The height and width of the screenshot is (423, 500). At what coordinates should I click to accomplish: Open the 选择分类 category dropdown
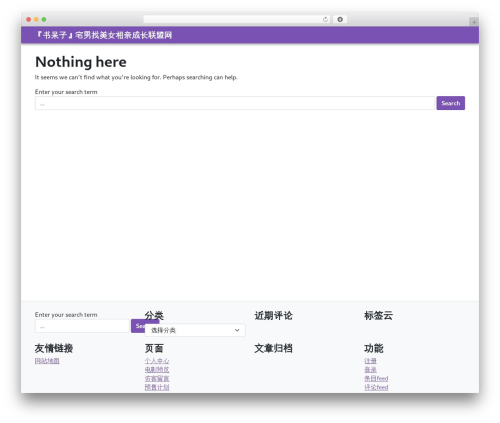pyautogui.click(x=195, y=330)
